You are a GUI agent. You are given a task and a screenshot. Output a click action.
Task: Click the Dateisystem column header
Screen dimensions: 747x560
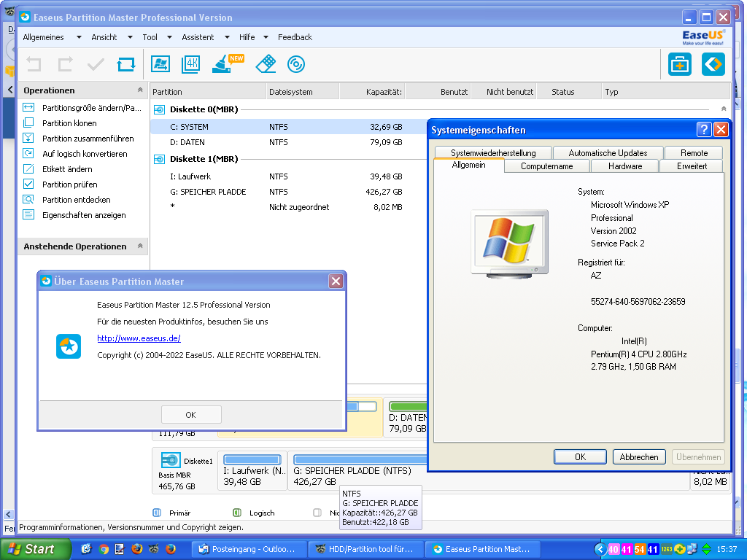(302, 91)
